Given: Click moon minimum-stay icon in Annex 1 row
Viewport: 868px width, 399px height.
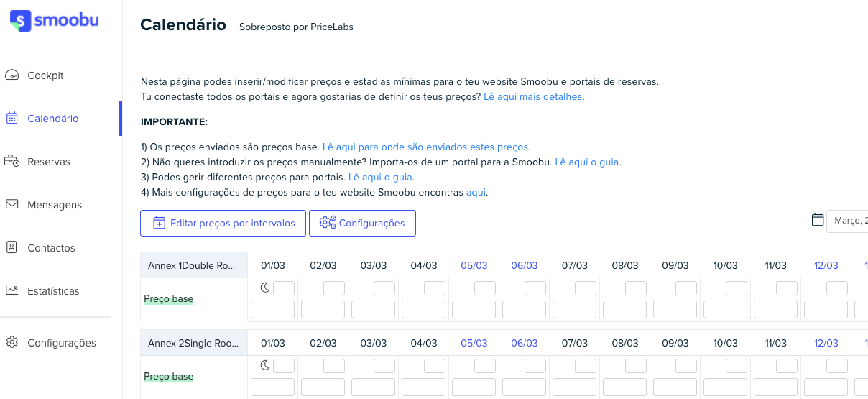Looking at the screenshot, I should (265, 288).
